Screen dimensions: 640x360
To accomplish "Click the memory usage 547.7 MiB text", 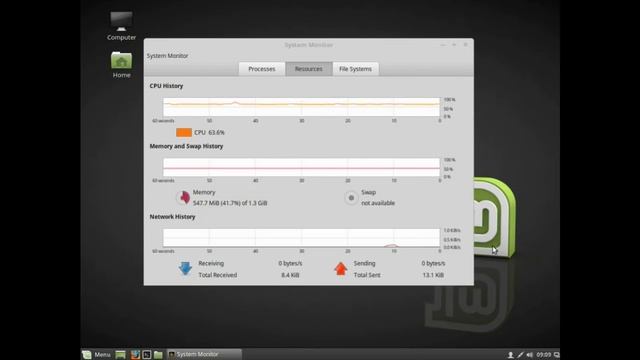I will (230, 203).
